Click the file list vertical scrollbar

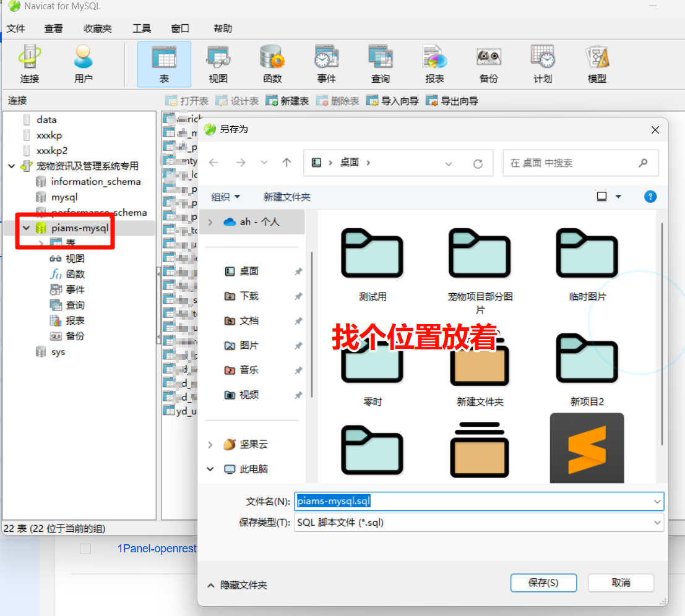point(662,334)
